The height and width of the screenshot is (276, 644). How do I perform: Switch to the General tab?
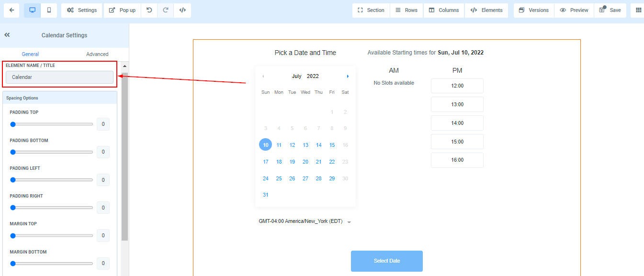(30, 54)
